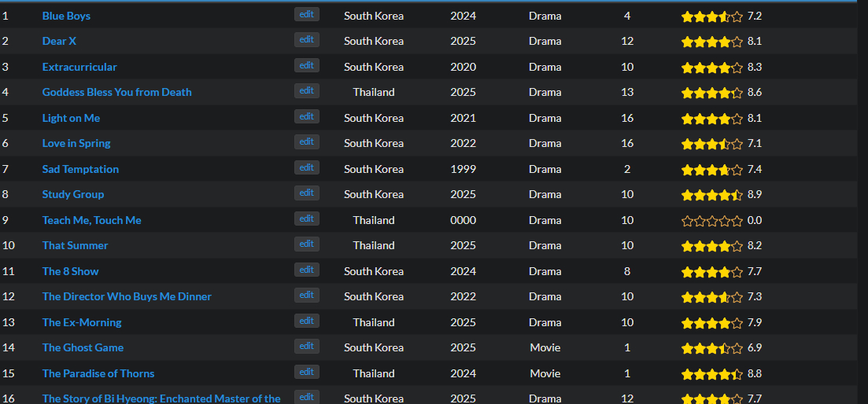Click the star rating for Study Group
The height and width of the screenshot is (404, 868).
(x=711, y=195)
